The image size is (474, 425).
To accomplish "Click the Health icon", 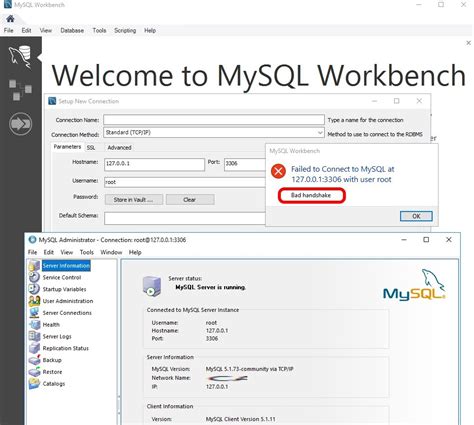I will [34, 325].
